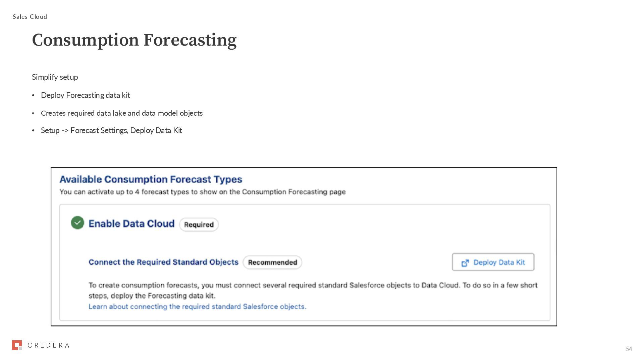Viewport: 644px width, 362px height.
Task: Click the slide page number 54
Action: 629,349
